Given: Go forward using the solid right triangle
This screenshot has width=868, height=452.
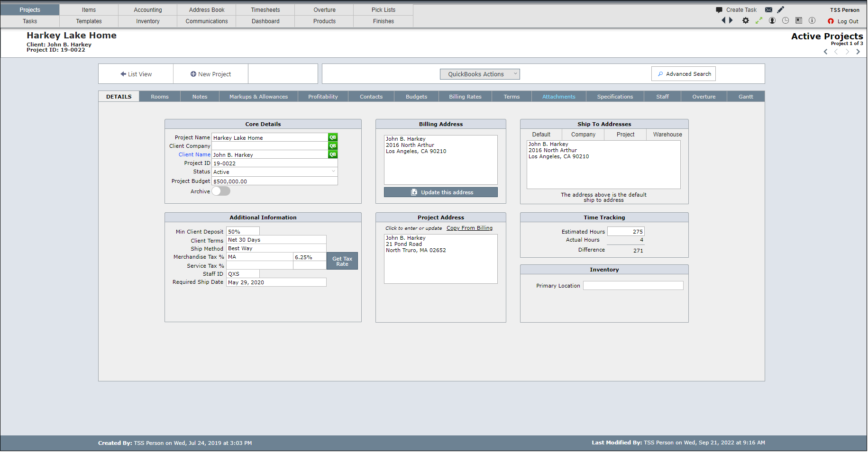Looking at the screenshot, I should [x=731, y=20].
